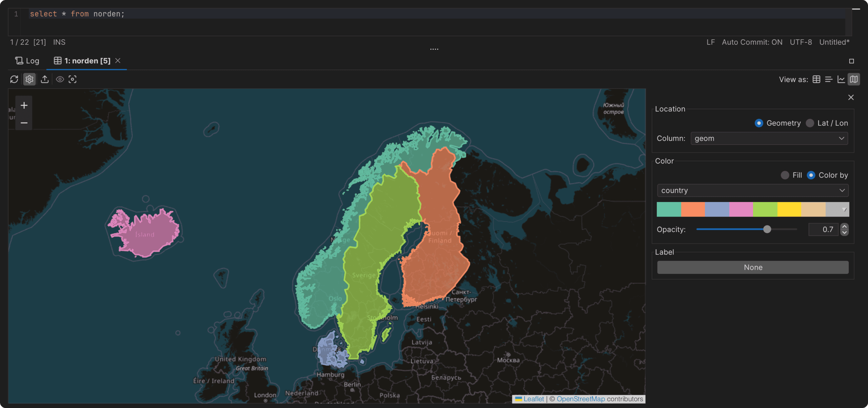Decrease opacity with stepper down arrow

844,232
